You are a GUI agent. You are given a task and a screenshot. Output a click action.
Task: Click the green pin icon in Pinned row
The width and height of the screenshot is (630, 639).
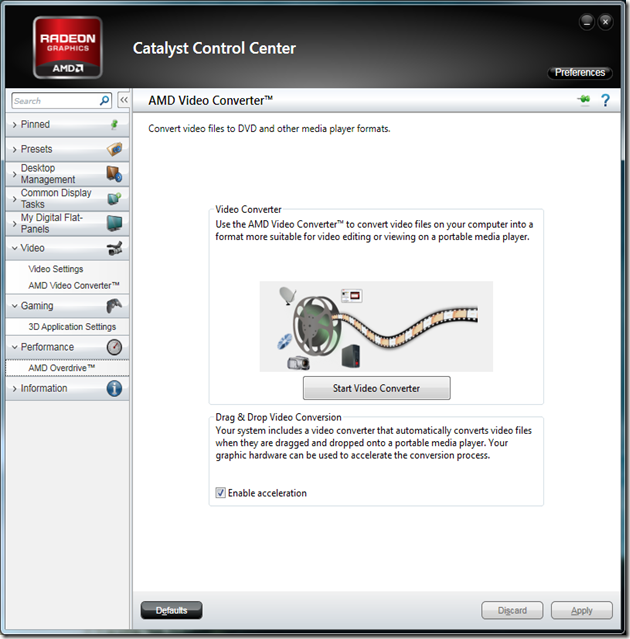coord(115,124)
